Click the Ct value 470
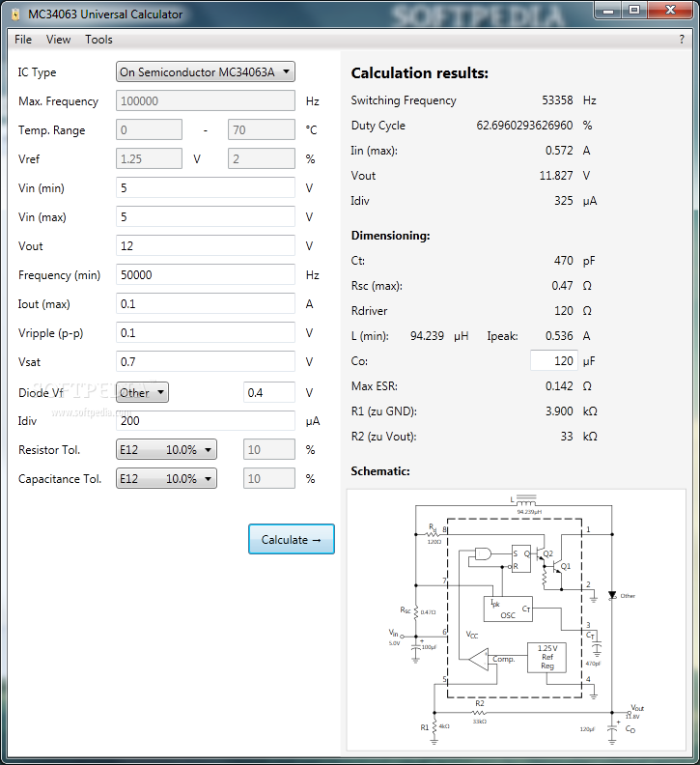Screen dimensions: 700x765 (564, 261)
